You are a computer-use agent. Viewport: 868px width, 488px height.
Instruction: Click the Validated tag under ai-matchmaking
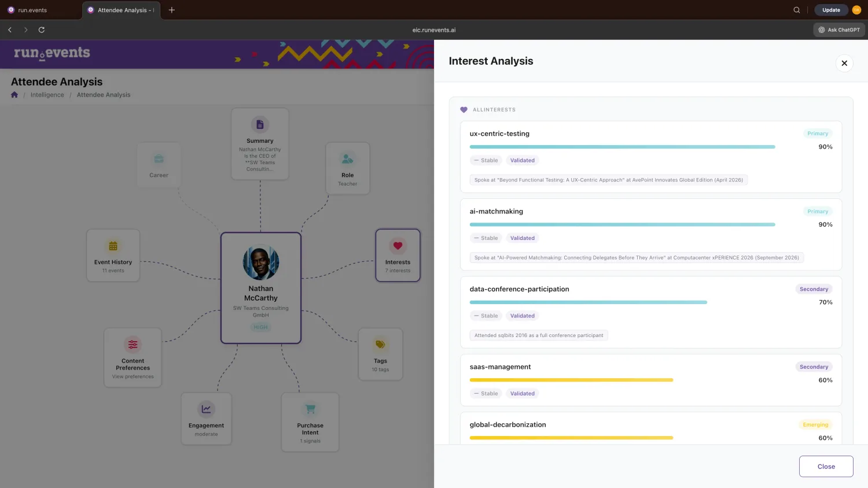point(523,238)
